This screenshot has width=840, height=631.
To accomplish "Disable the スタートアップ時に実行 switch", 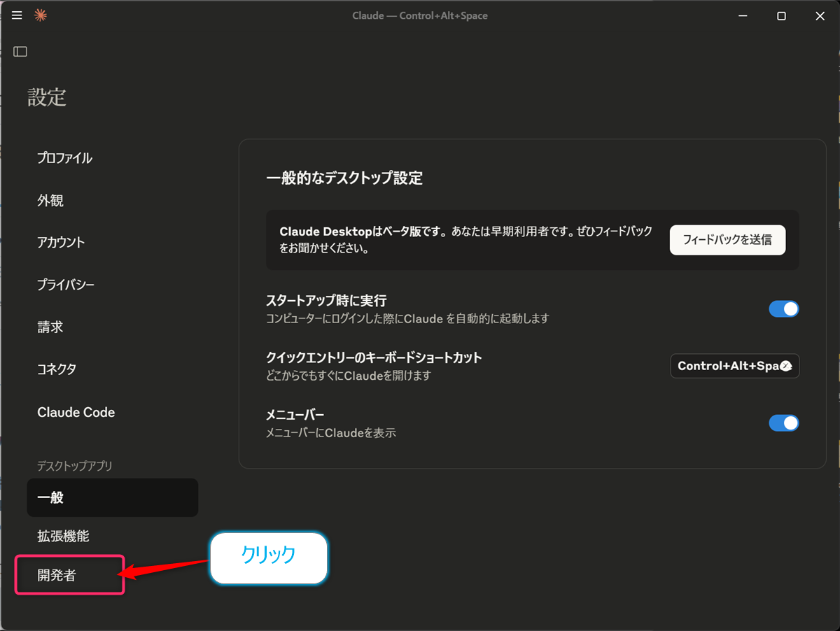I will [784, 309].
